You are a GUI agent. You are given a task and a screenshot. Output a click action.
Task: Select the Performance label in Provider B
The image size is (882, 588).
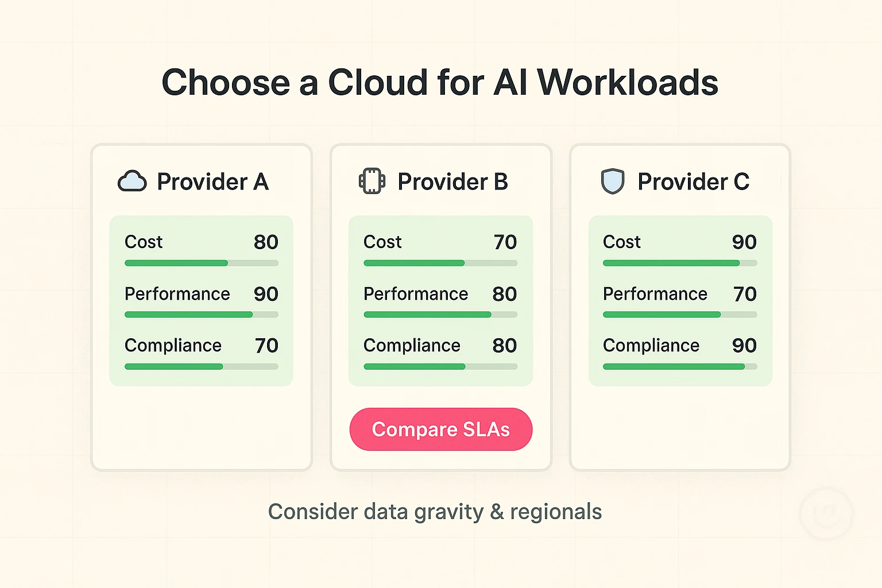[416, 294]
